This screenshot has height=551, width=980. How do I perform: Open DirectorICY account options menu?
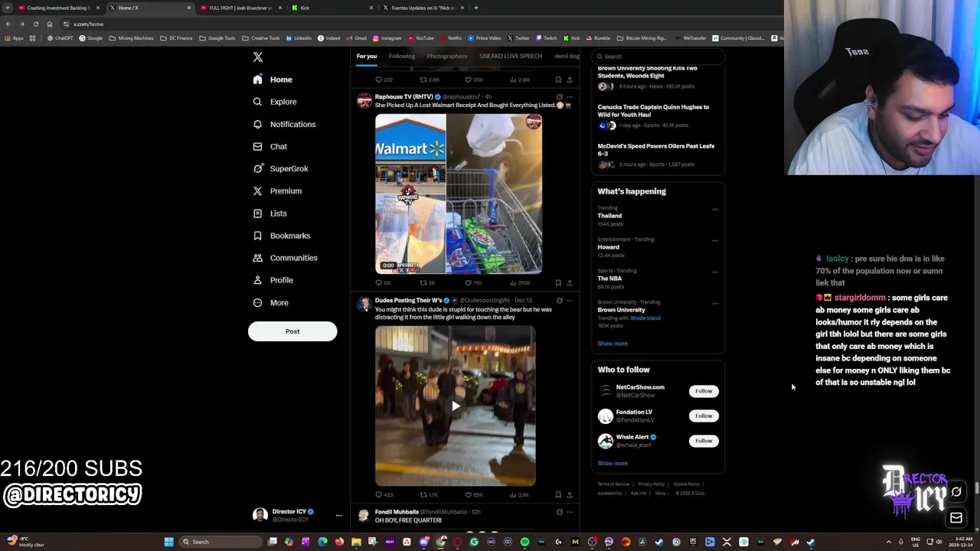[x=338, y=516]
